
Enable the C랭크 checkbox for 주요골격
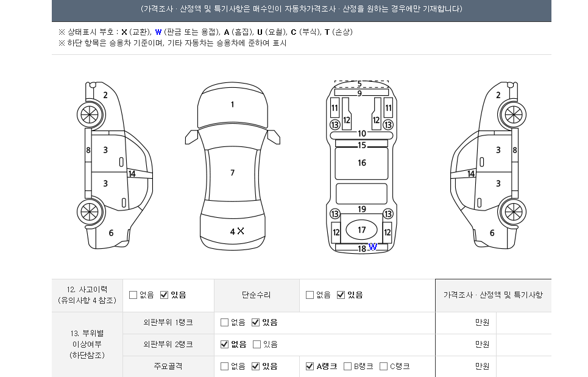(383, 367)
